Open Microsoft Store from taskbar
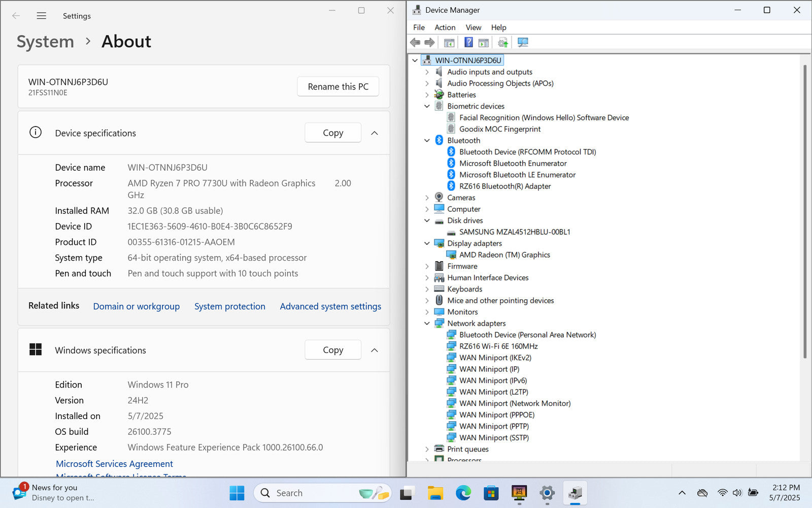The height and width of the screenshot is (508, 812). 491,493
